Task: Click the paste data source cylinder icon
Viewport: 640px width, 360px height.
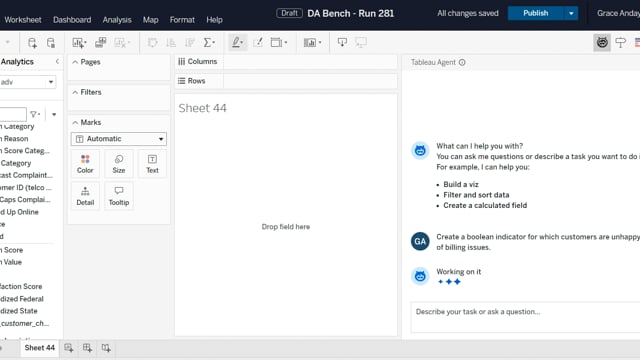Action: tap(51, 43)
